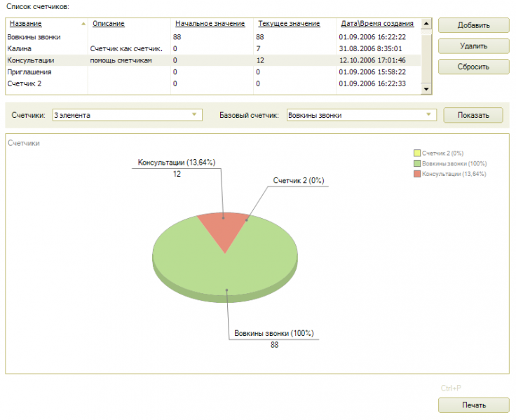This screenshot has height=420, width=516.
Task: Click the Сбросить counter button
Action: 473,67
